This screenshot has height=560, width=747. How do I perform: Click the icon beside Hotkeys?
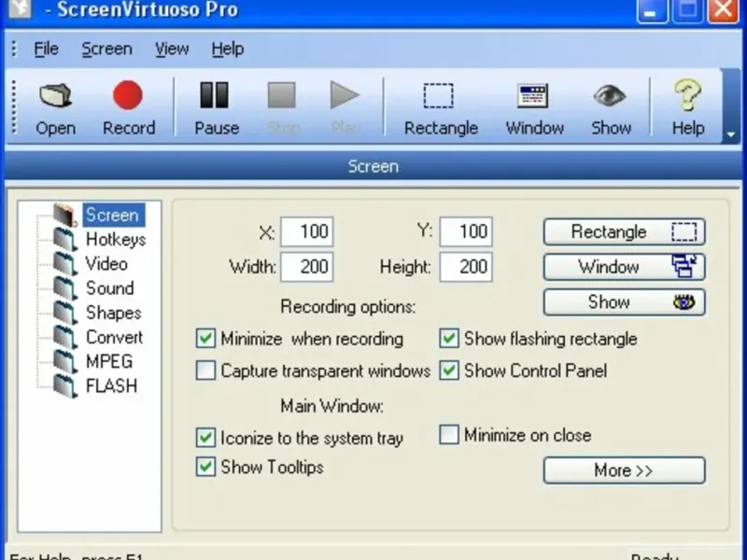tap(65, 240)
